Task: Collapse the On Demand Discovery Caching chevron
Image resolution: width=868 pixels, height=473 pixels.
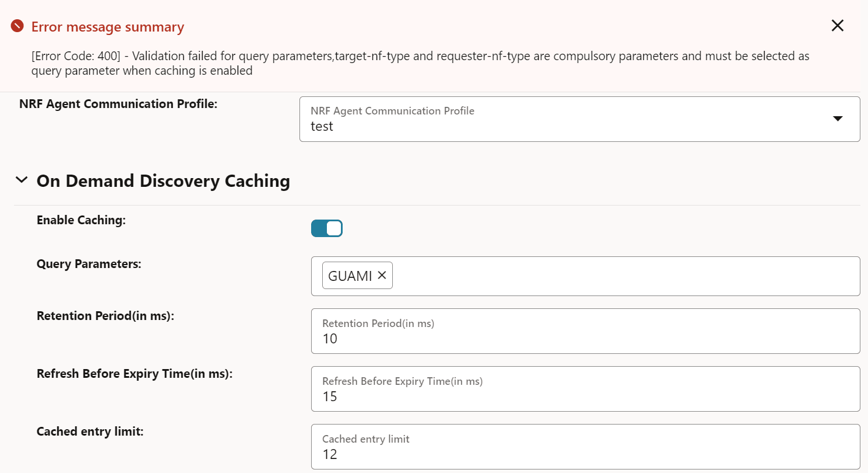Action: click(x=22, y=180)
